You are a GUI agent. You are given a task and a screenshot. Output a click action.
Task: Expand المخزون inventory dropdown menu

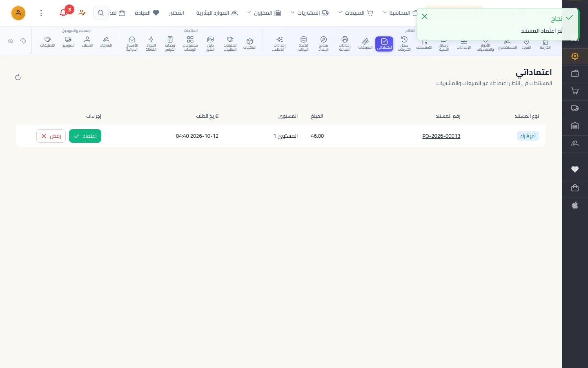click(x=264, y=13)
